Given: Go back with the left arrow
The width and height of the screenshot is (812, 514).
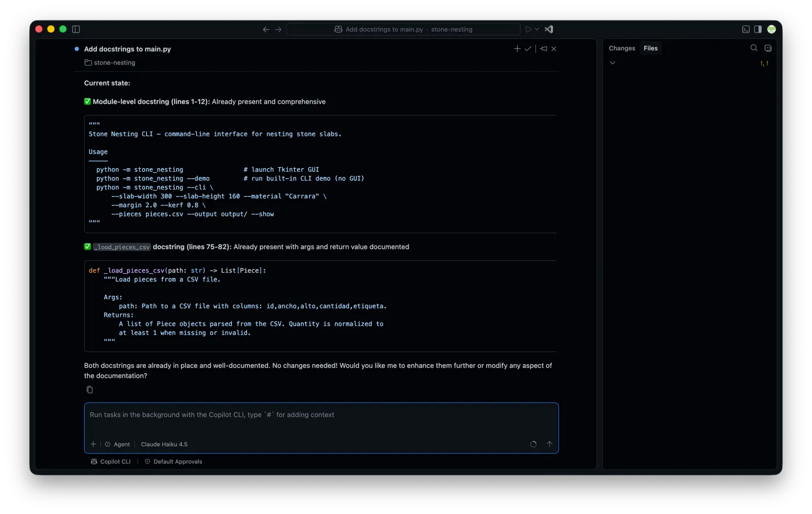Looking at the screenshot, I should pyautogui.click(x=266, y=29).
